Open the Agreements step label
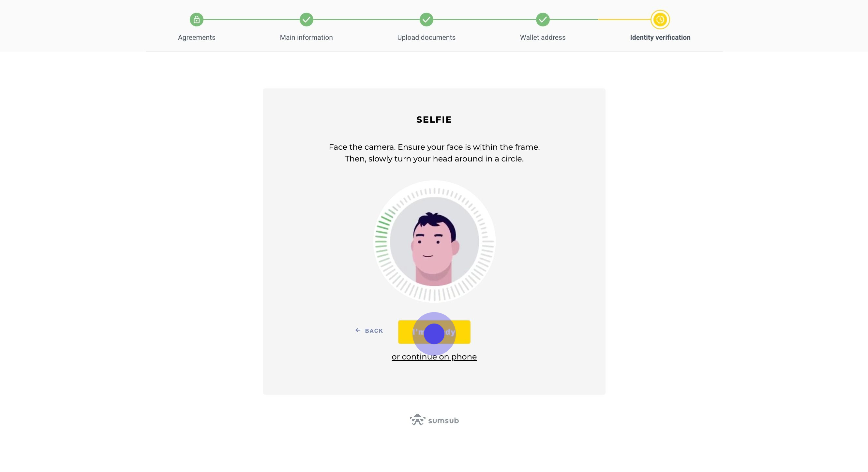 pyautogui.click(x=196, y=38)
